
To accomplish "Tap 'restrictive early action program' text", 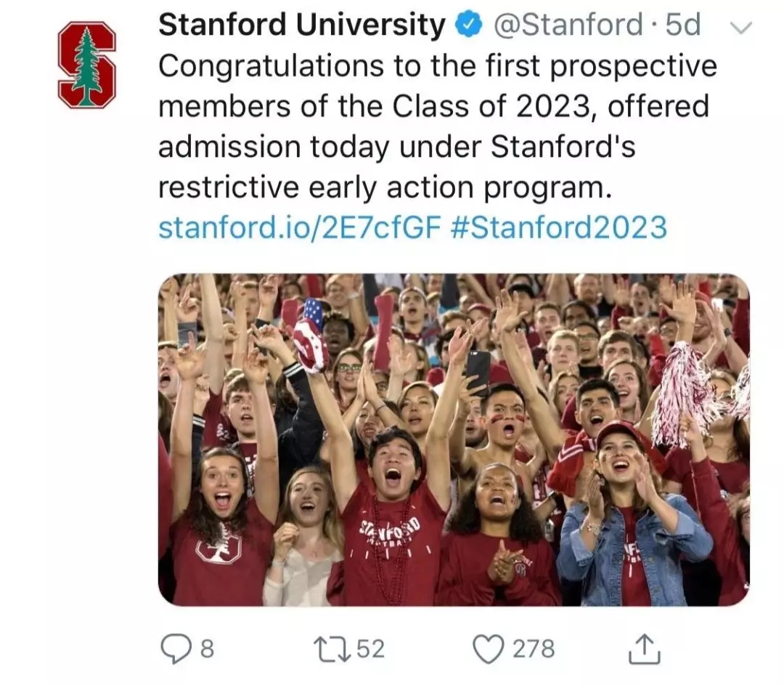I will pyautogui.click(x=381, y=188).
